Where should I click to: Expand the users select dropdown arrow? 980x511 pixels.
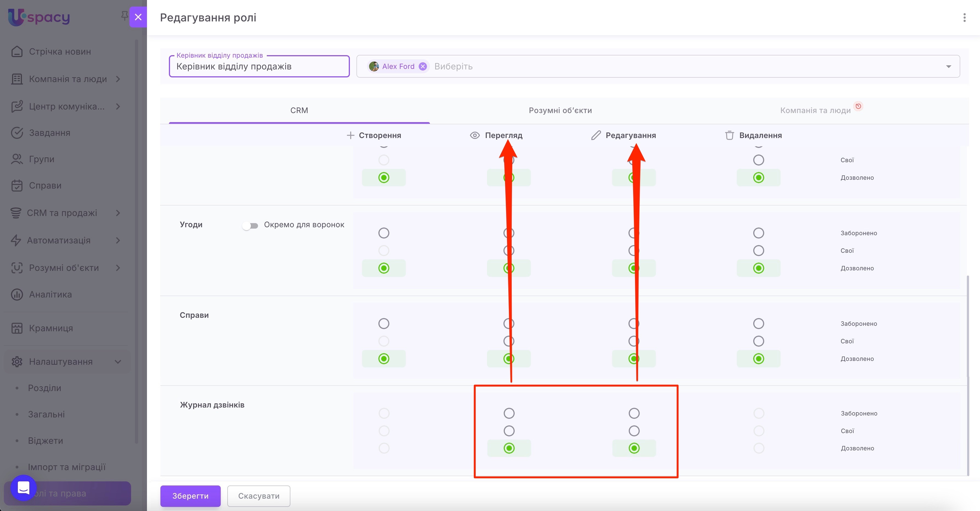(x=948, y=66)
